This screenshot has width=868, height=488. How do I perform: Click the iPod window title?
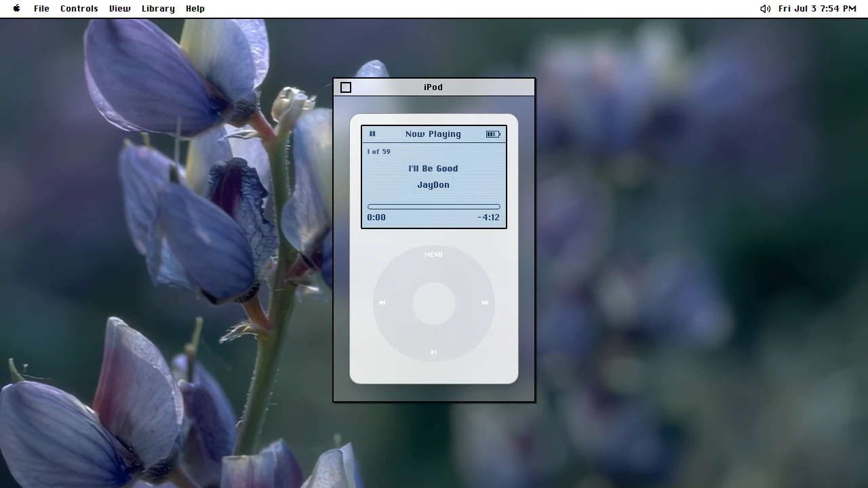tap(433, 87)
